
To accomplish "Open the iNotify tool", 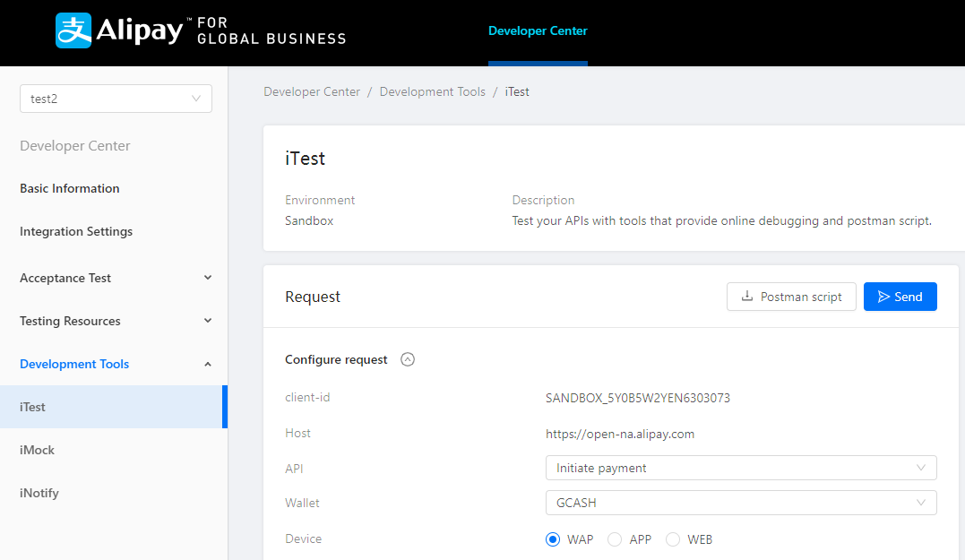I will pos(39,493).
